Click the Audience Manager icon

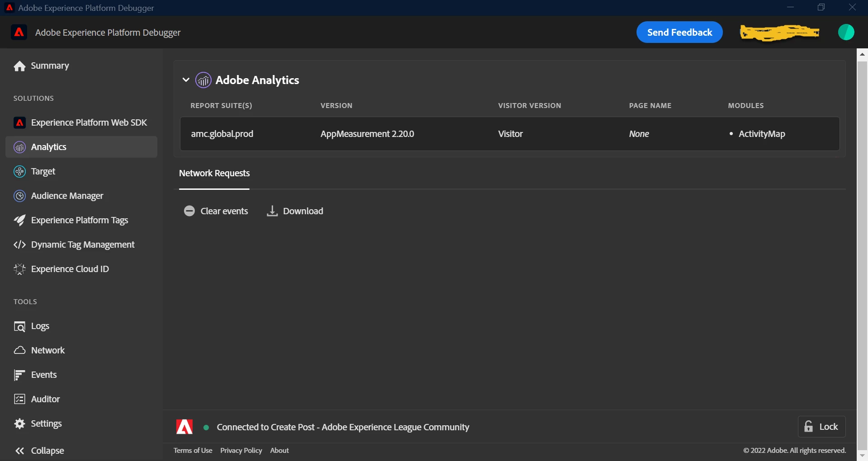(x=19, y=196)
